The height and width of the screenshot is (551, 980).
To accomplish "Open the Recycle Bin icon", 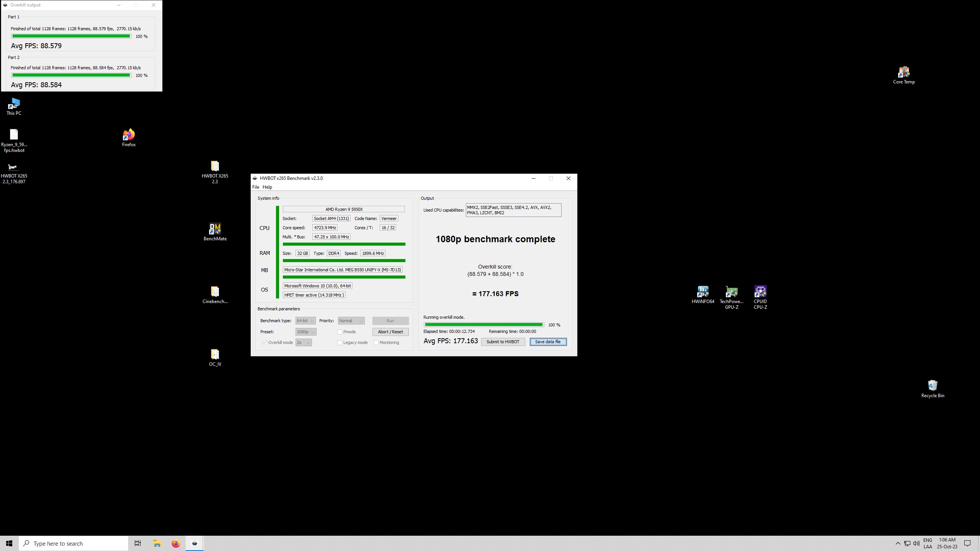I will (x=933, y=389).
